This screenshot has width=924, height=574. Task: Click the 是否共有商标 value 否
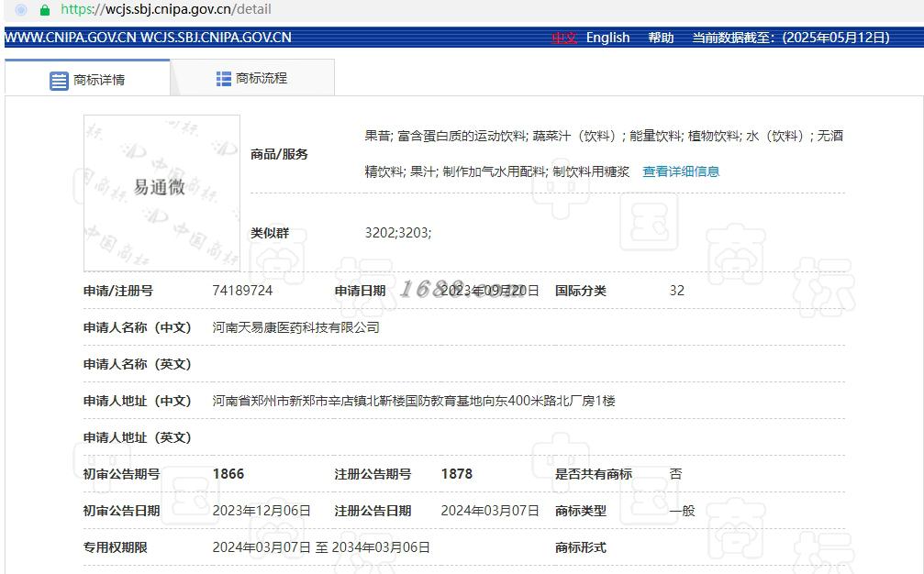[676, 474]
